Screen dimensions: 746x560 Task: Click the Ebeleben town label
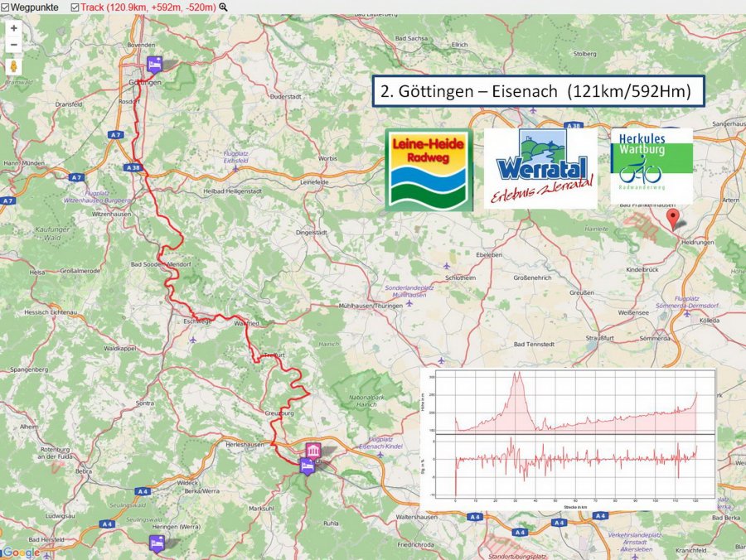(x=489, y=255)
